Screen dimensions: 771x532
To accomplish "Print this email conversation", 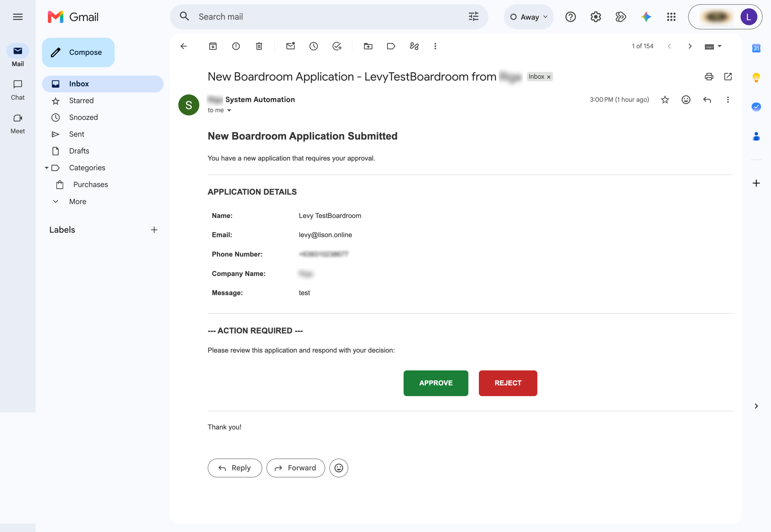I will coord(709,77).
